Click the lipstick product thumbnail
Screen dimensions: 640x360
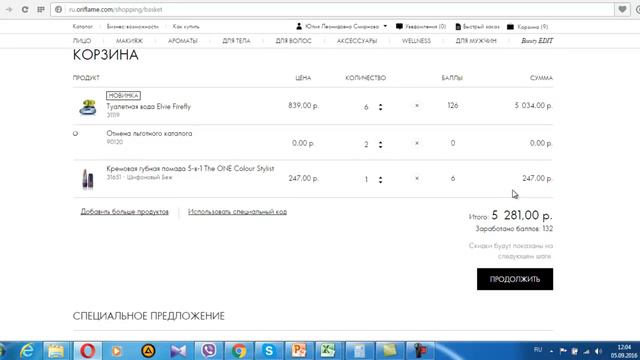click(88, 179)
